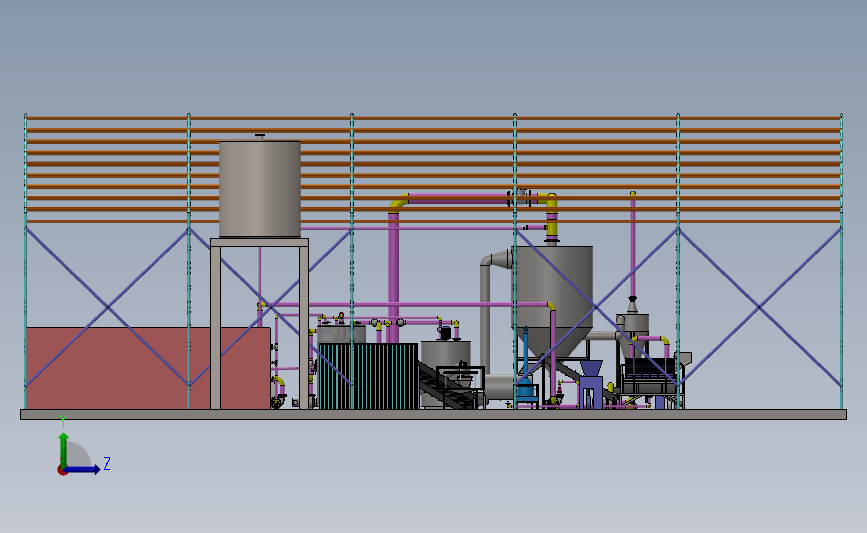Select the teal striped filter box
Image resolution: width=867 pixels, height=533 pixels.
[x=368, y=376]
